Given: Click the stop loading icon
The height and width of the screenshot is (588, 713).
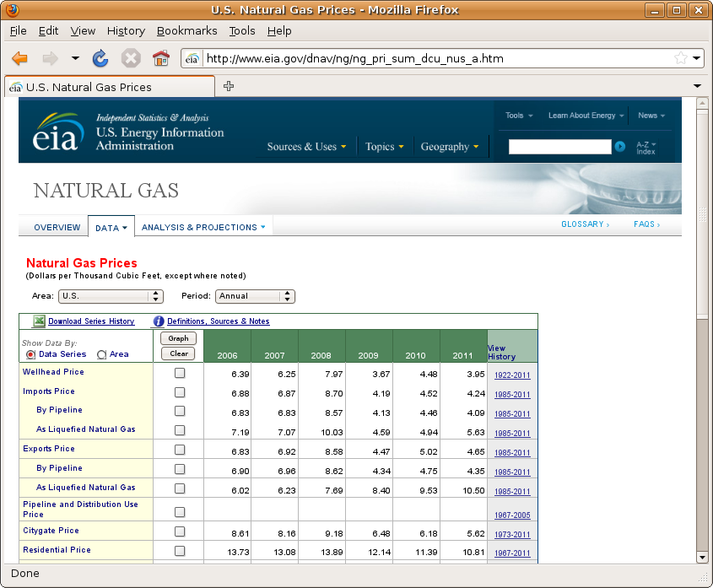Looking at the screenshot, I should (131, 58).
